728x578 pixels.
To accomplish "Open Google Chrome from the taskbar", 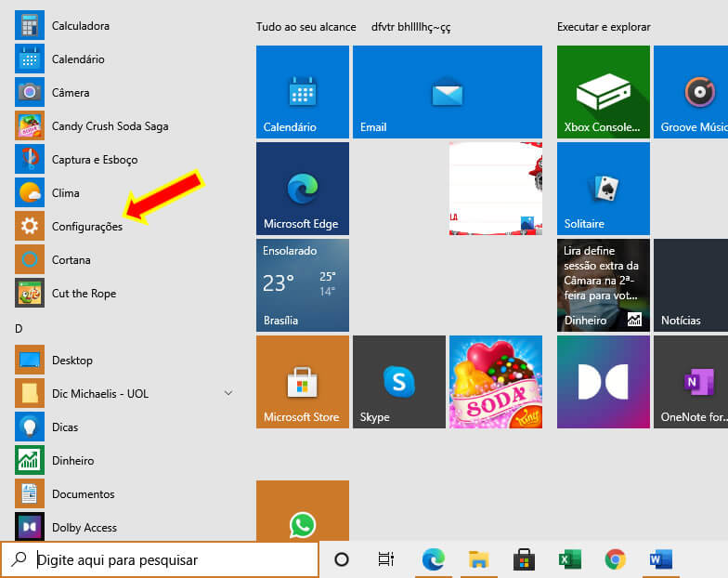I will (615, 559).
